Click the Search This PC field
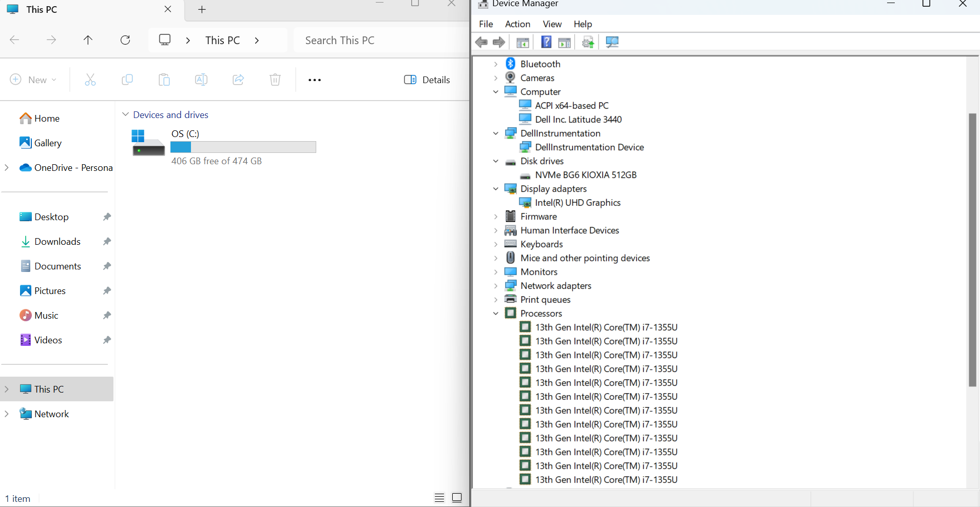This screenshot has width=980, height=507. tap(380, 41)
